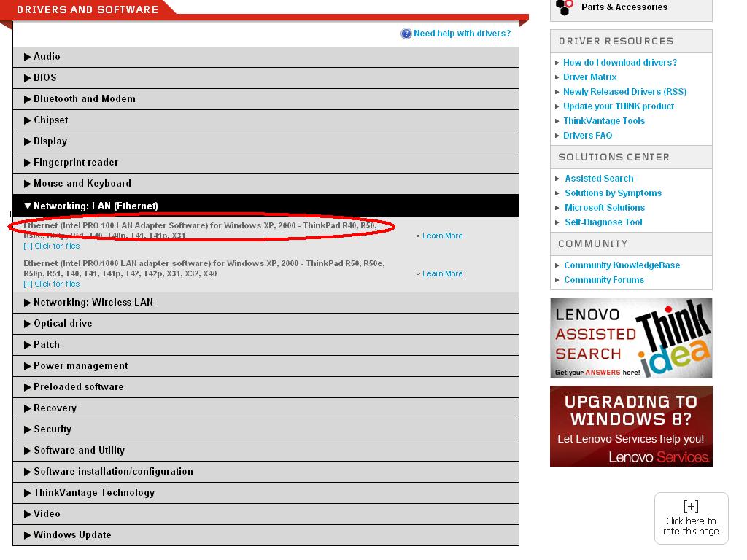Screen dimensions: 747x560
Task: Click for files under PRO/1000 driver
Action: (x=52, y=284)
